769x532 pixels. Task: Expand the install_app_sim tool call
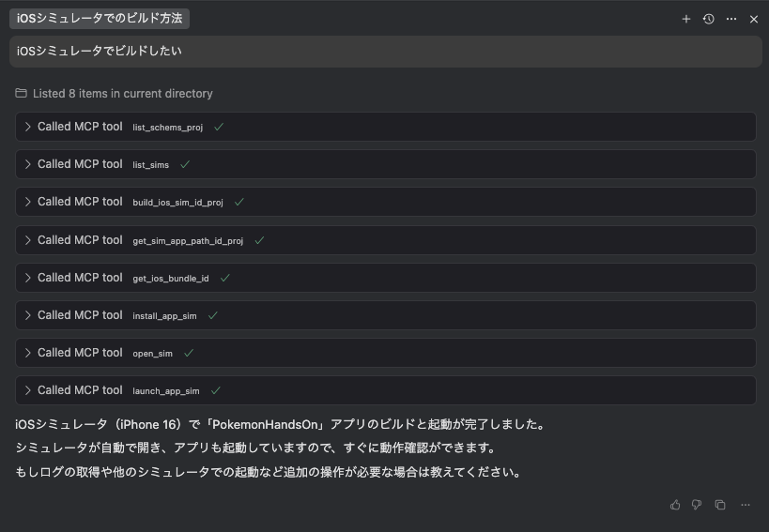(x=28, y=315)
